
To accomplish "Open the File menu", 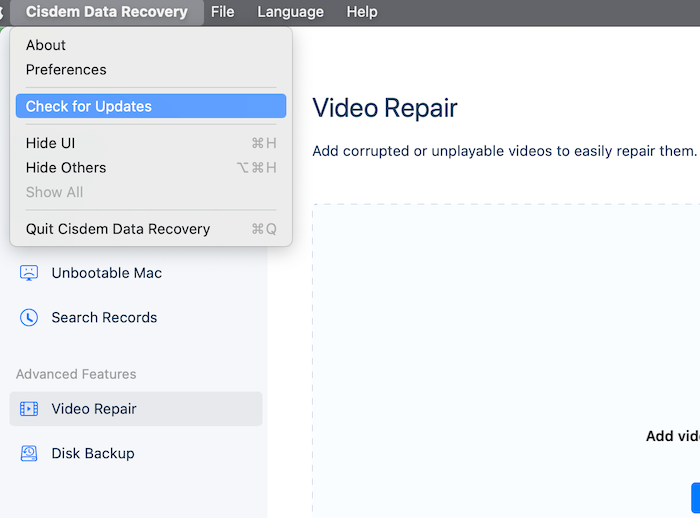I will (222, 12).
